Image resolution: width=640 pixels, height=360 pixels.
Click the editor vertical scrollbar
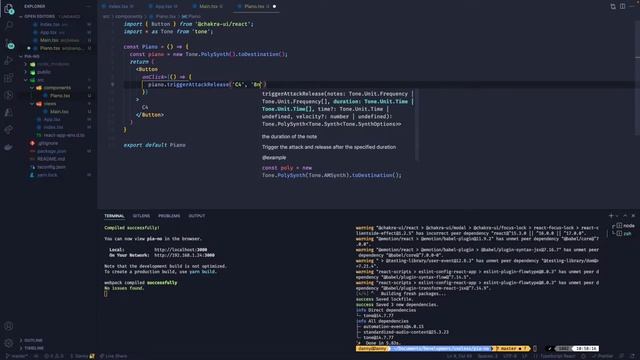coord(637,78)
